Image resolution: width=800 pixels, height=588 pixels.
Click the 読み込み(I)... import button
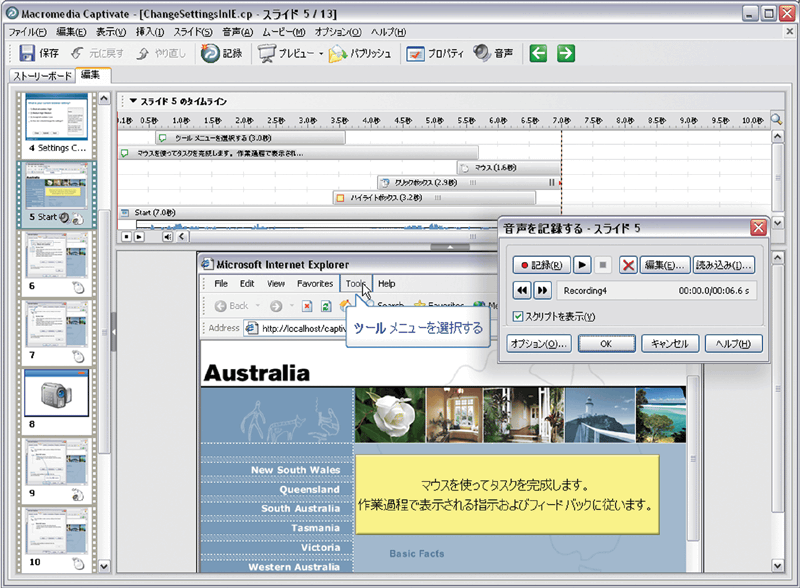pyautogui.click(x=724, y=265)
